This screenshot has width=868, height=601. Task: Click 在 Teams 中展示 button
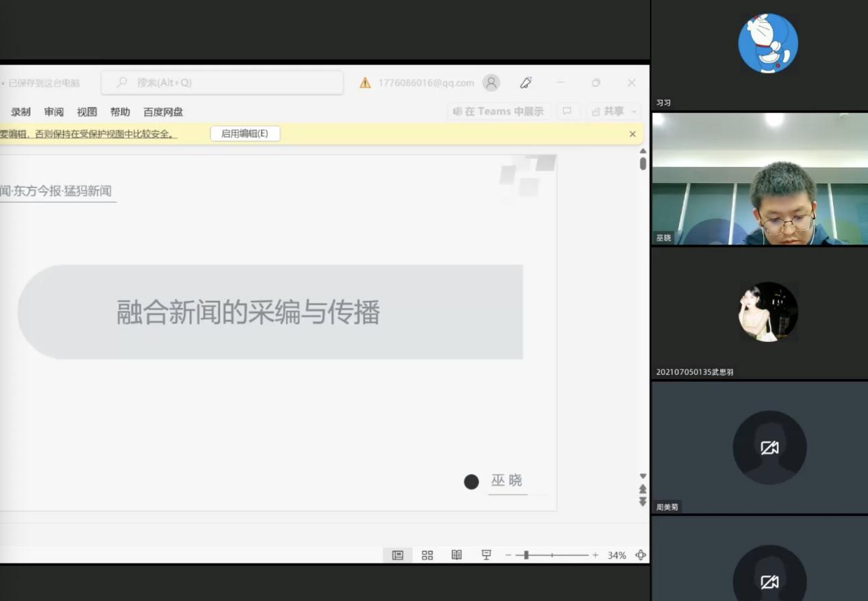498,111
